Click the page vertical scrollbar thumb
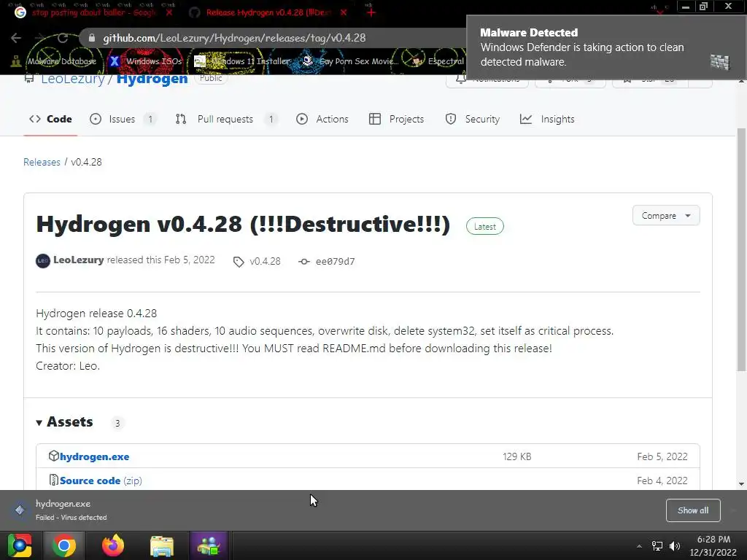 click(x=741, y=249)
